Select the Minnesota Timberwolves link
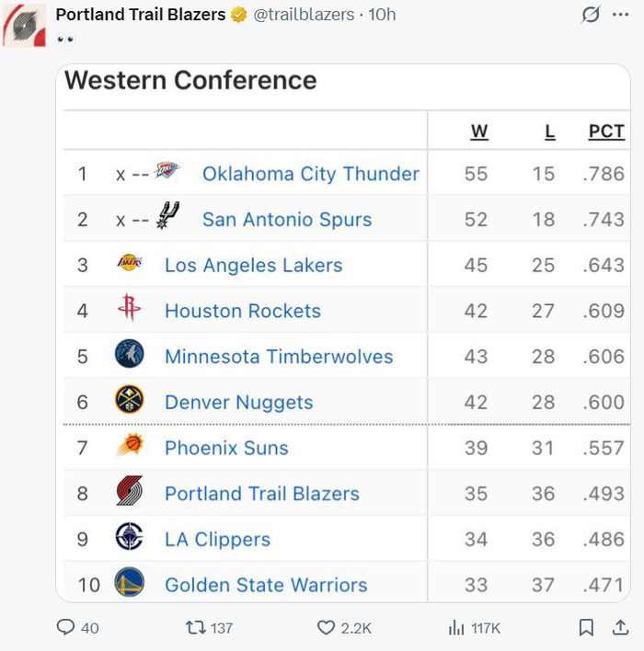The width and height of the screenshot is (644, 651). coord(278,357)
